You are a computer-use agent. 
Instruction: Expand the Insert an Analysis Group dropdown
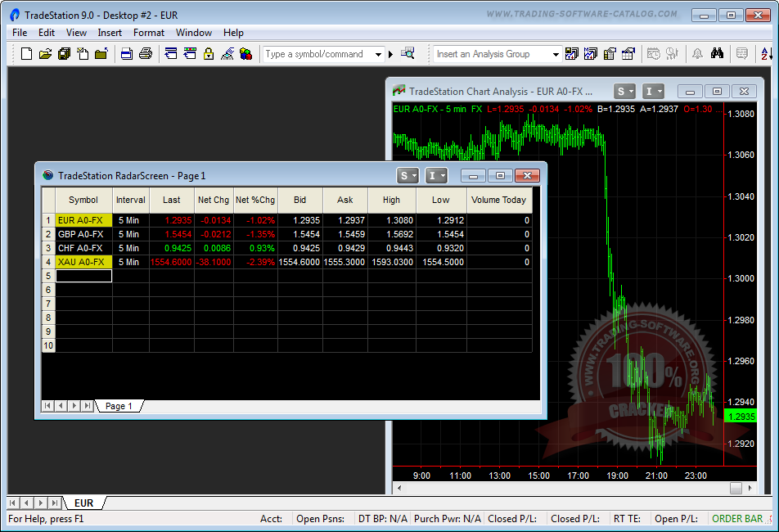(556, 54)
